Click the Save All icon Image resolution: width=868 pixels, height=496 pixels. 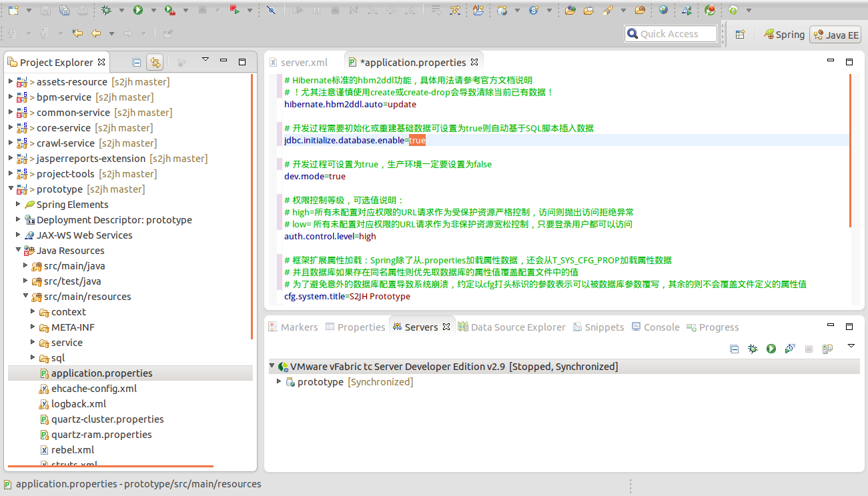64,10
